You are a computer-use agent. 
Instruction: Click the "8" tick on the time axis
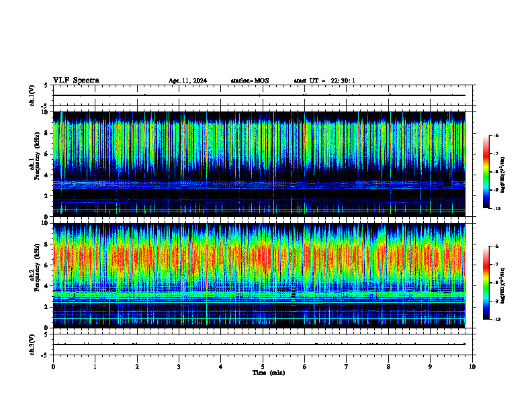coord(388,367)
